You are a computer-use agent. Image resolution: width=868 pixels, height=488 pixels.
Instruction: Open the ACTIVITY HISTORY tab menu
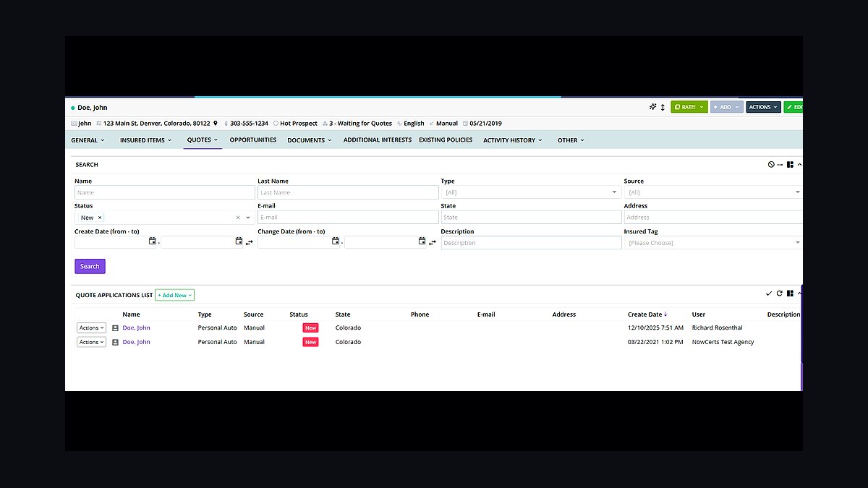click(x=512, y=140)
